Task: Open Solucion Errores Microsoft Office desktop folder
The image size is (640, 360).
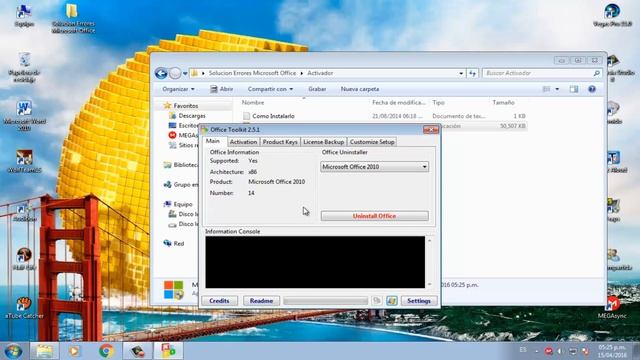Action: [73, 18]
